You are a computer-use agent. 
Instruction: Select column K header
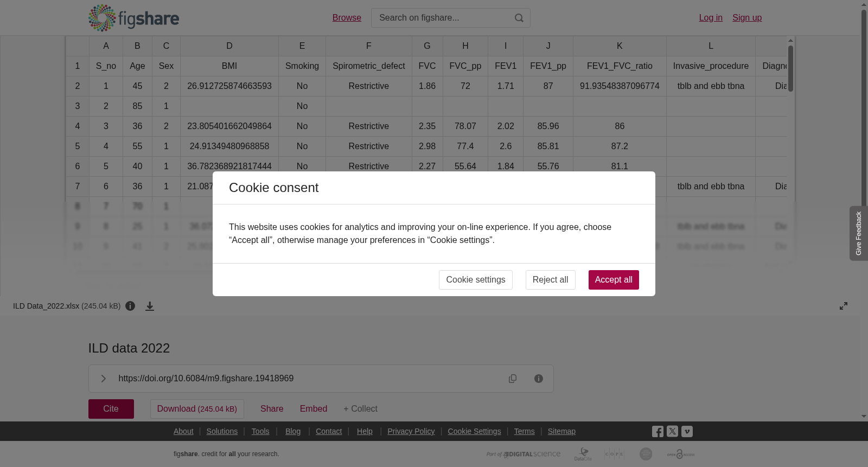[620, 46]
